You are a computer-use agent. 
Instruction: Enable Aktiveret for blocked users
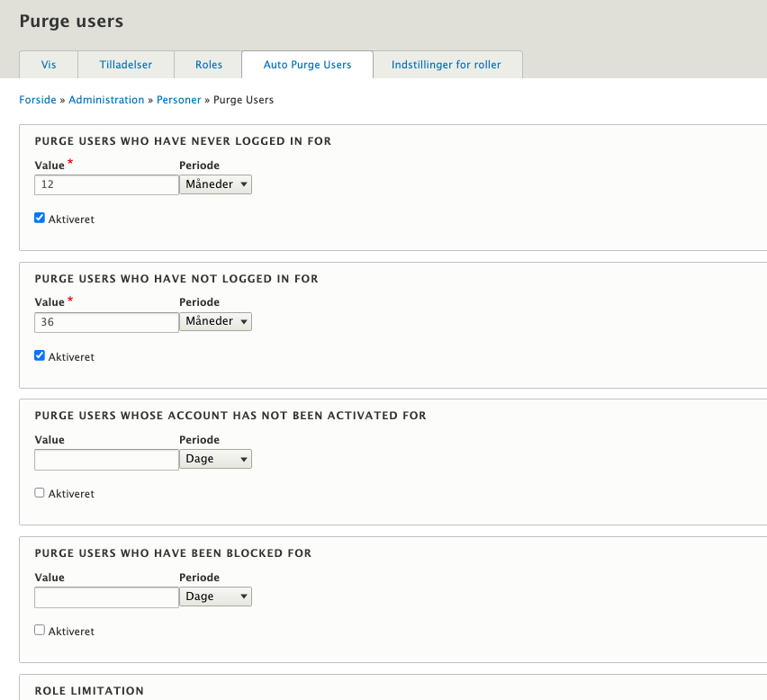tap(40, 631)
